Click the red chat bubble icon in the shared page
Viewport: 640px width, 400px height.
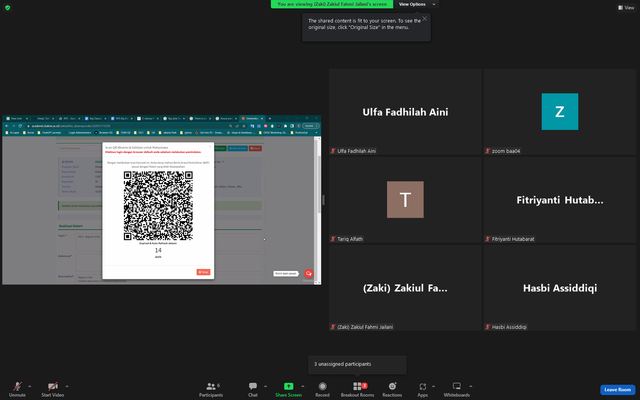tap(308, 273)
